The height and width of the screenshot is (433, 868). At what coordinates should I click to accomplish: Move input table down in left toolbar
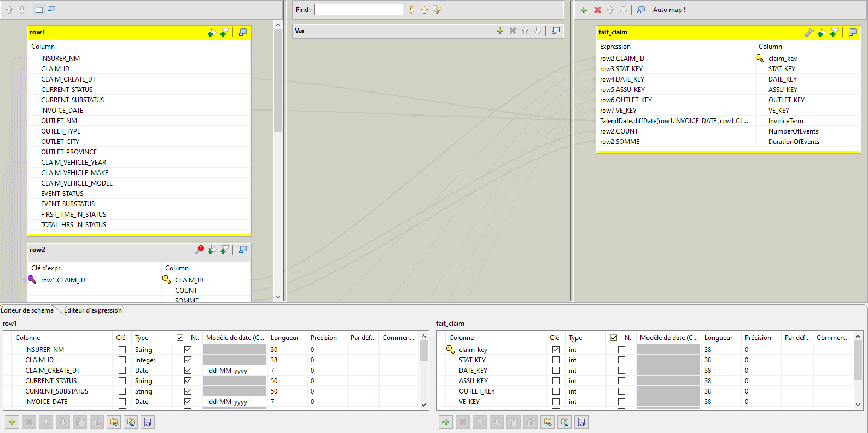tap(22, 10)
